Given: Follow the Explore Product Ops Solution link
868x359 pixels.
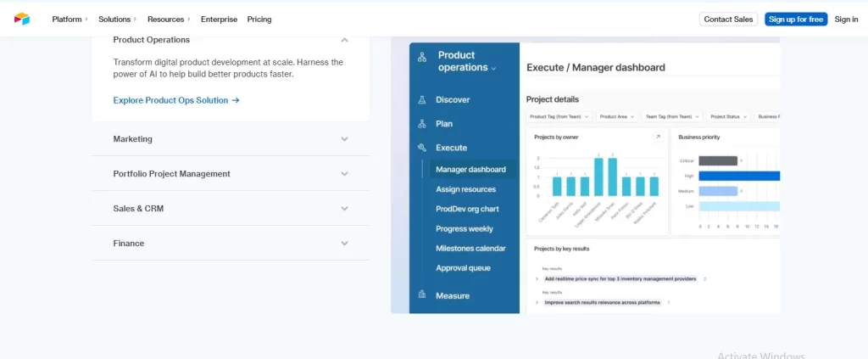Looking at the screenshot, I should [176, 100].
